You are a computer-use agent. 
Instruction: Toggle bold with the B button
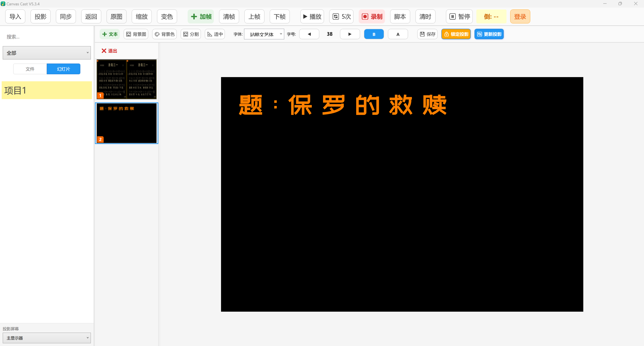coord(374,34)
